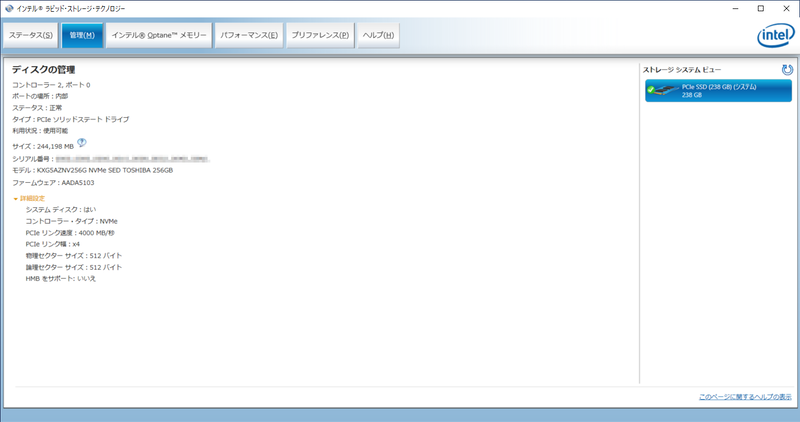This screenshot has width=800, height=422.
Task: Click the シリアル番号 line
Action: click(110, 159)
